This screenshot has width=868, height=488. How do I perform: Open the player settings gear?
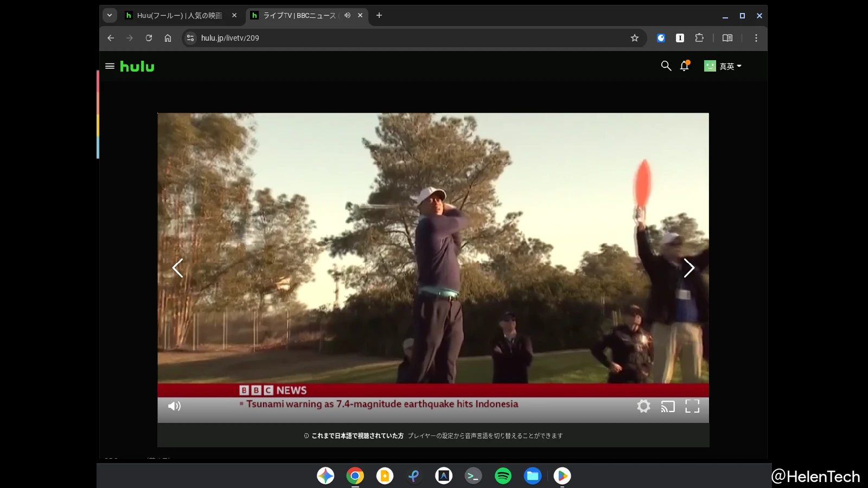click(643, 406)
